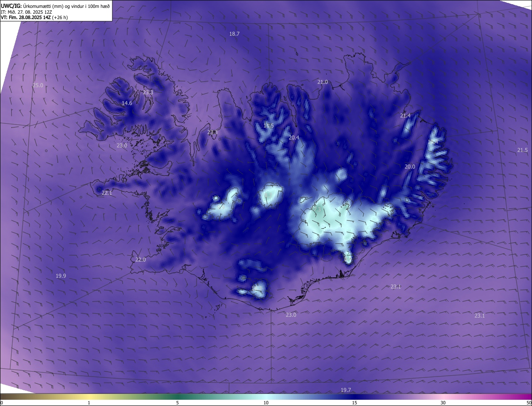Click the 20.4 value label
Viewport: 532px width, 406px height.
point(294,137)
